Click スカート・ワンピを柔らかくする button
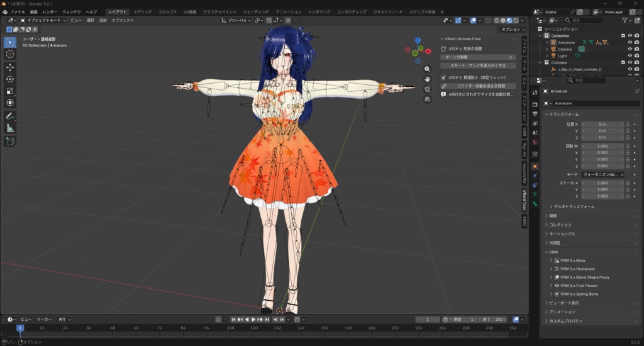 [478, 65]
